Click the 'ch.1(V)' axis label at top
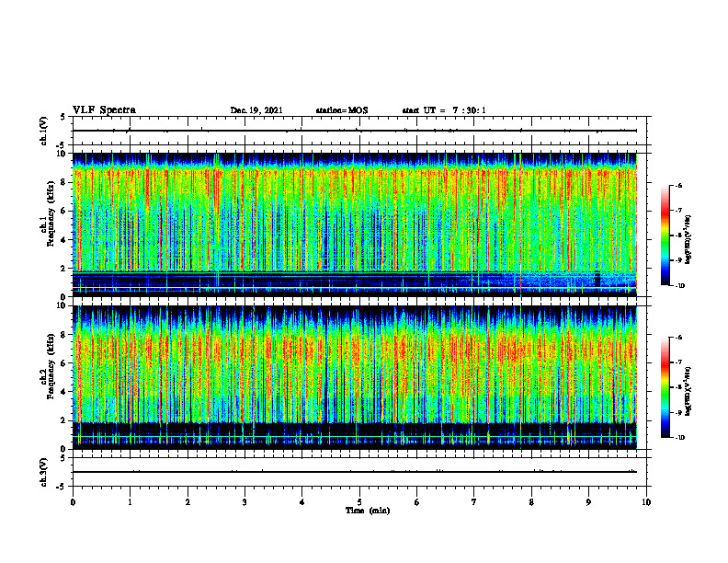This screenshot has width=728, height=563. click(x=44, y=131)
